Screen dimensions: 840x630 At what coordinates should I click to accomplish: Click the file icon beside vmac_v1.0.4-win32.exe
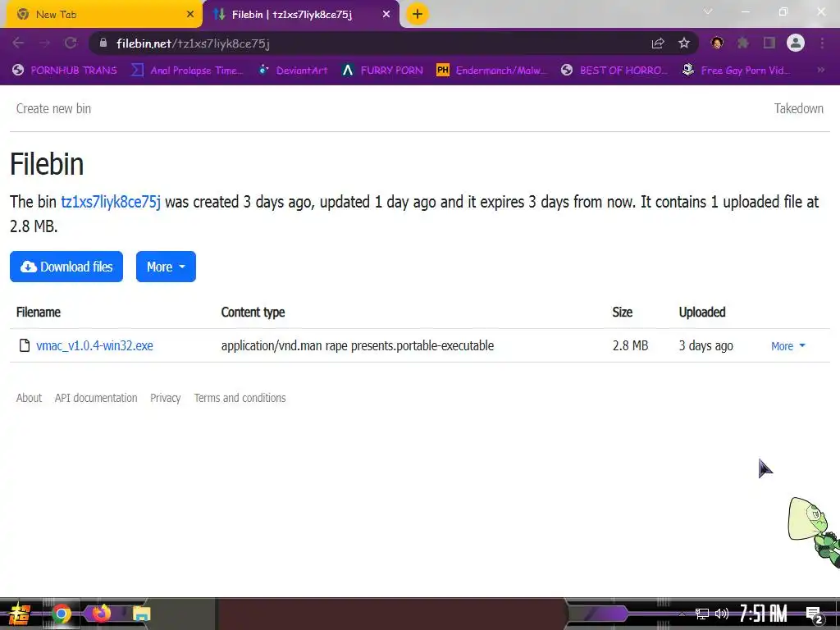coord(24,345)
